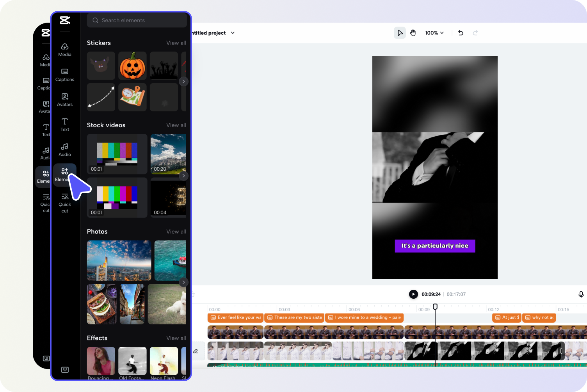Select the golden sparks stock video lasting 00:04
Screen dimensions: 587x392
click(x=168, y=198)
